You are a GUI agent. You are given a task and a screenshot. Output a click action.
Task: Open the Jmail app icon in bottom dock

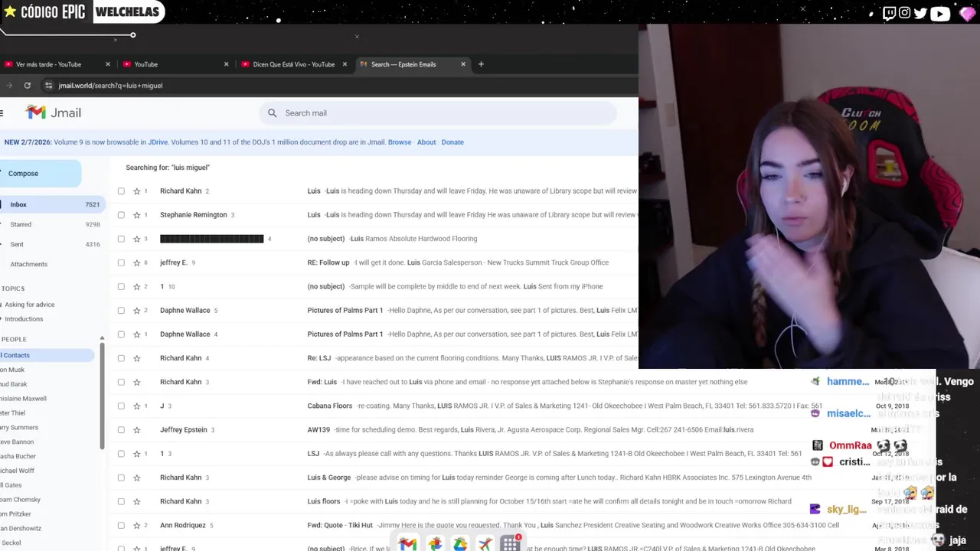pyautogui.click(x=407, y=544)
